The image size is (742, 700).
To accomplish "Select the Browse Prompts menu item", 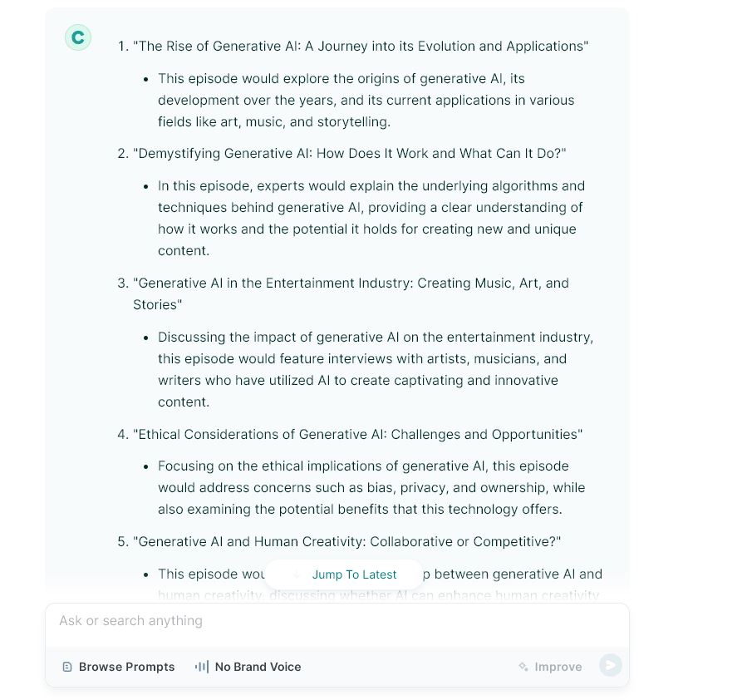I will [118, 667].
